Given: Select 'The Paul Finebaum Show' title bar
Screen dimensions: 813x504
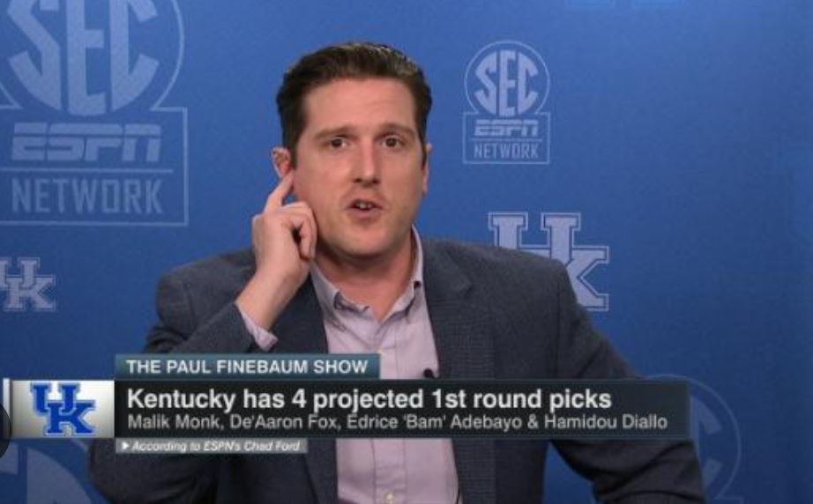Looking at the screenshot, I should pos(247,367).
